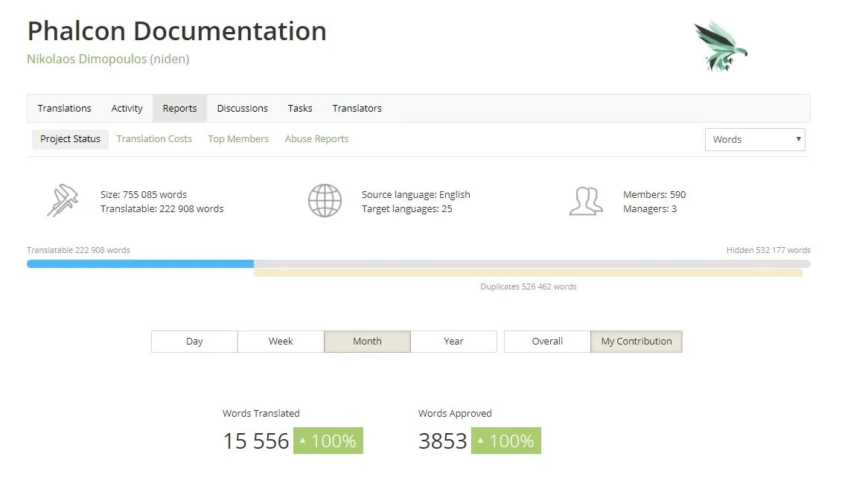Set period to Year
The height and width of the screenshot is (480, 868).
(453, 342)
